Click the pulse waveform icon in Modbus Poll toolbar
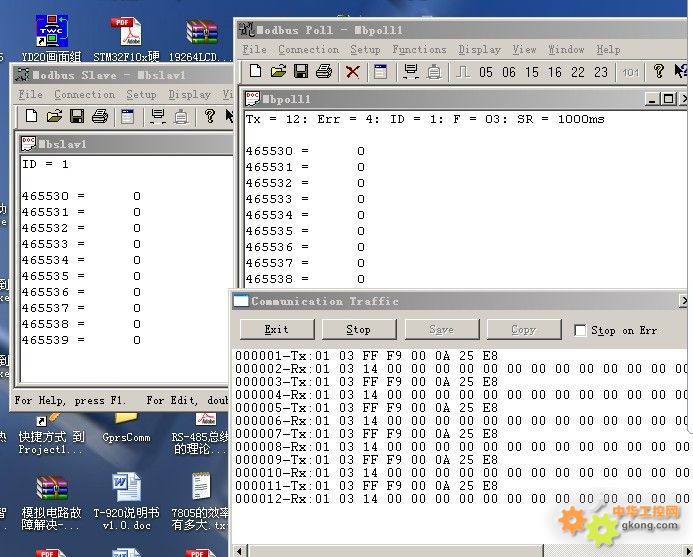The height and width of the screenshot is (557, 693). [463, 72]
